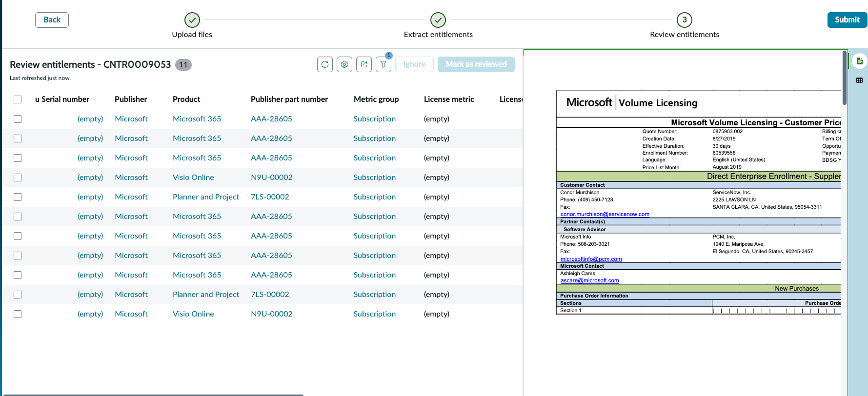868x396 pixels.
Task: Go back with the Back button
Action: 52,20
